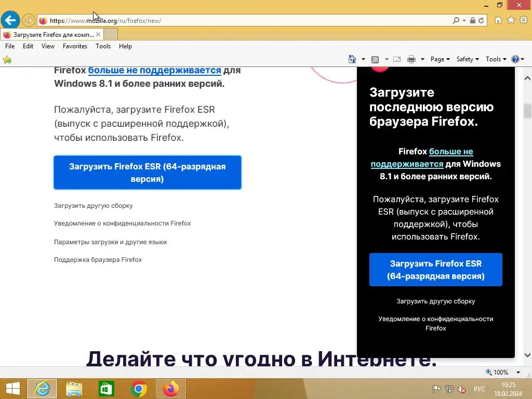Launch Google Chrome from taskbar
532x399 pixels.
point(138,389)
